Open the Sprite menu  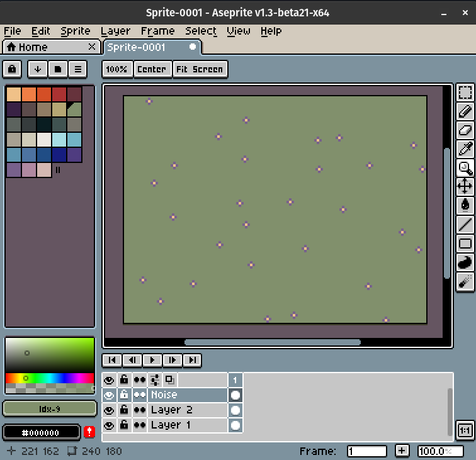[76, 31]
